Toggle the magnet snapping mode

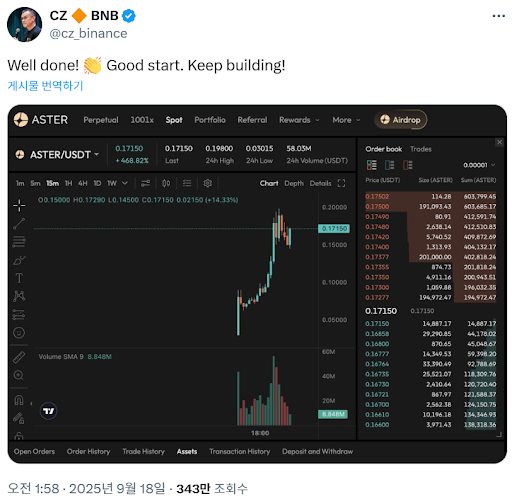coord(19,400)
